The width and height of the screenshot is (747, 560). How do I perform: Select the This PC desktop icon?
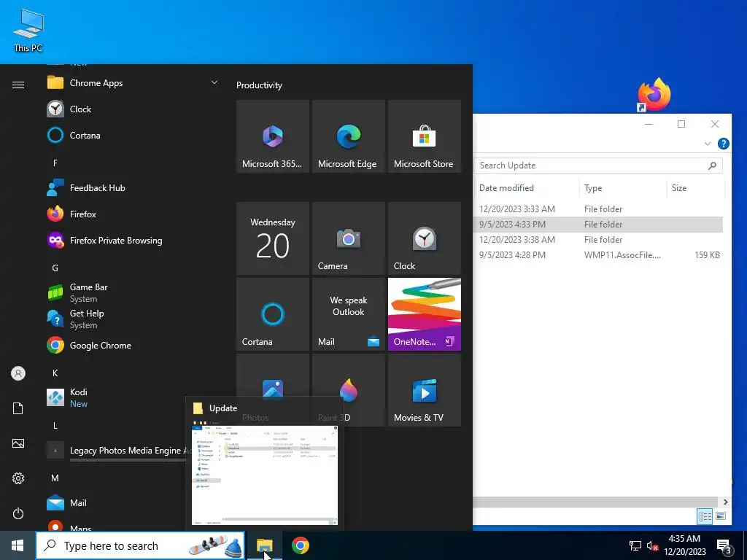(28, 30)
